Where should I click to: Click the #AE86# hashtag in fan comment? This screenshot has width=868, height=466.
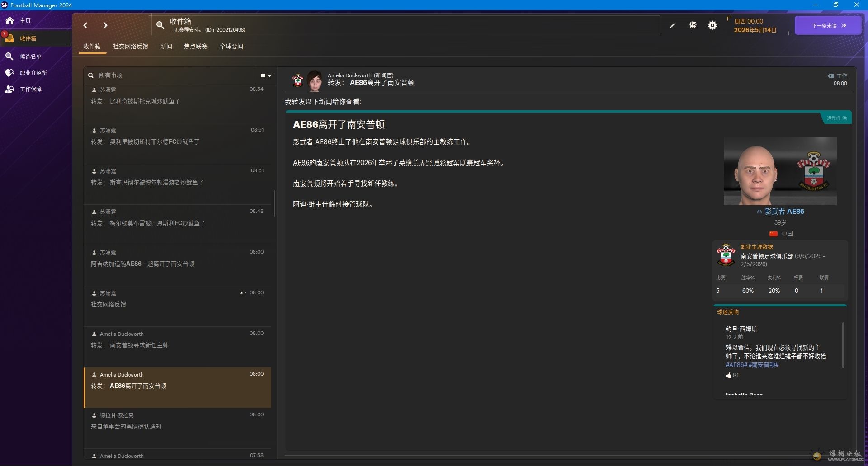click(736, 365)
